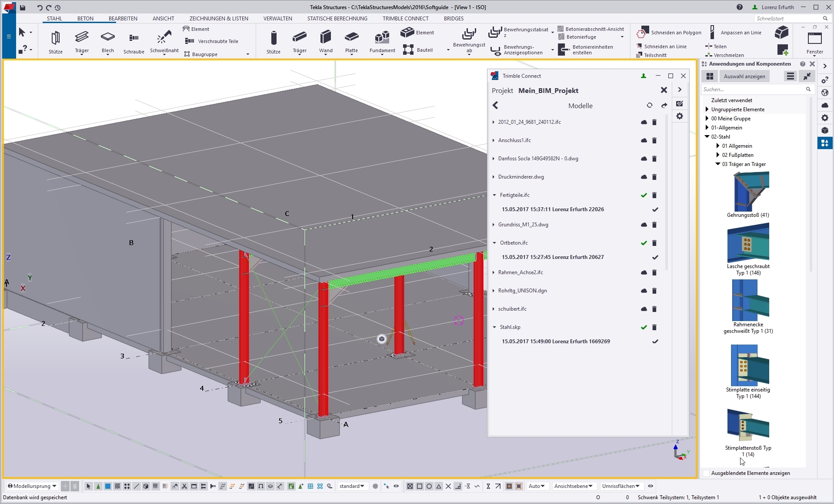Screen dimensions: 834x504
Task: Click the Blech plate tool icon
Action: click(107, 37)
